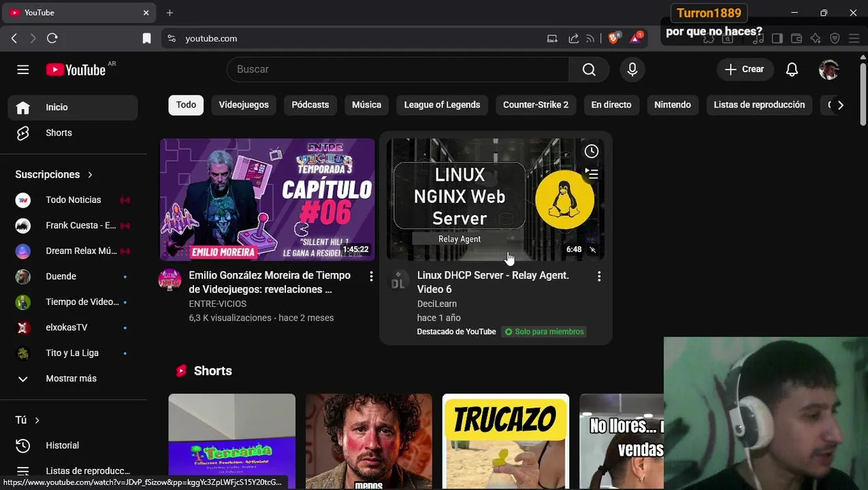The image size is (868, 490).
Task: Open Frank Cuesta subscription channel
Action: 73,225
